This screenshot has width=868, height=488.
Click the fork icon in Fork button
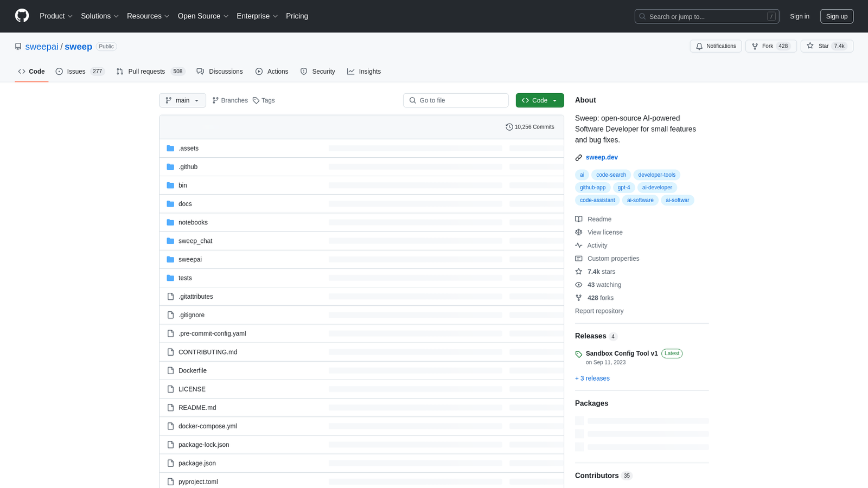[755, 46]
